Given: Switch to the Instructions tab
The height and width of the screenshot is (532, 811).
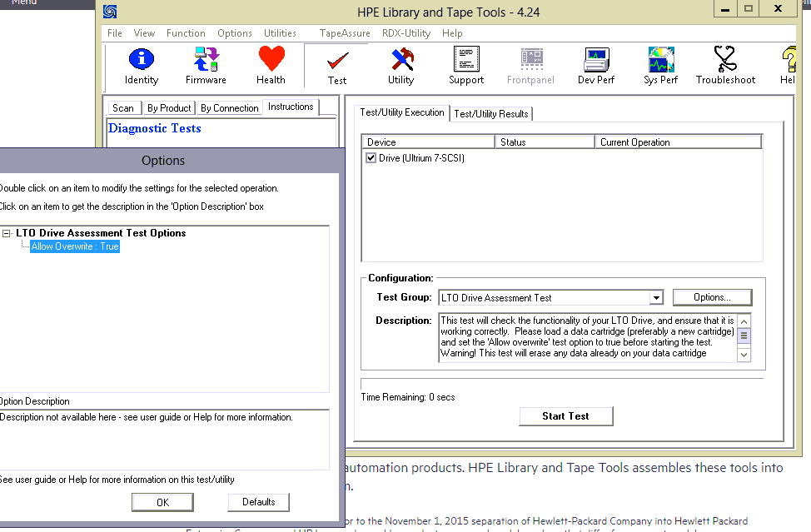Looking at the screenshot, I should [x=291, y=107].
